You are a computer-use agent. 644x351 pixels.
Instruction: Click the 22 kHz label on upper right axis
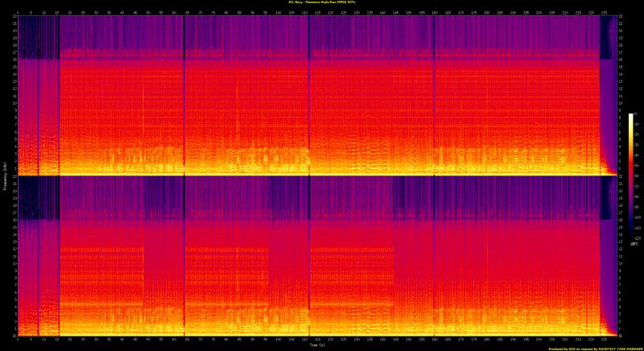click(621, 18)
